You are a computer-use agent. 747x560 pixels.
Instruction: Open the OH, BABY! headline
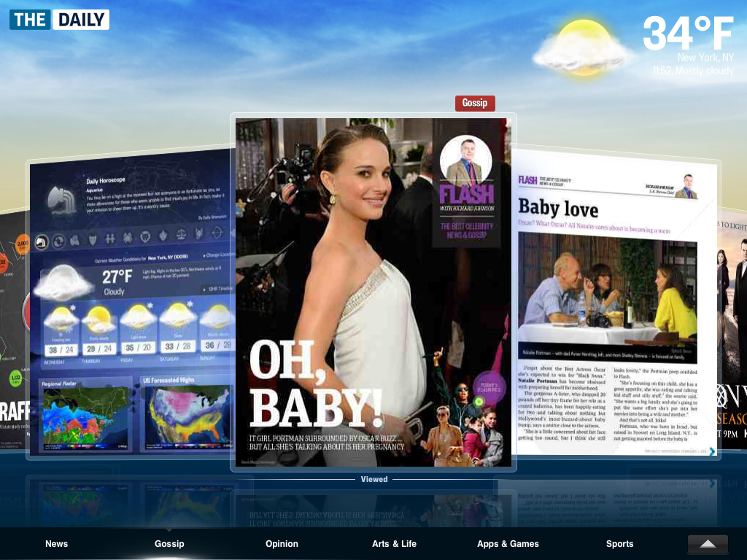point(315,384)
